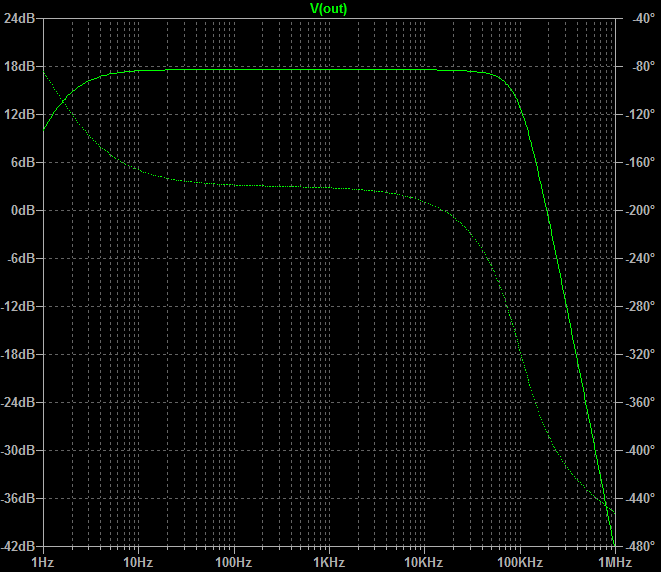Click the -400° phase axis label
The image size is (661, 572).
tap(640, 450)
